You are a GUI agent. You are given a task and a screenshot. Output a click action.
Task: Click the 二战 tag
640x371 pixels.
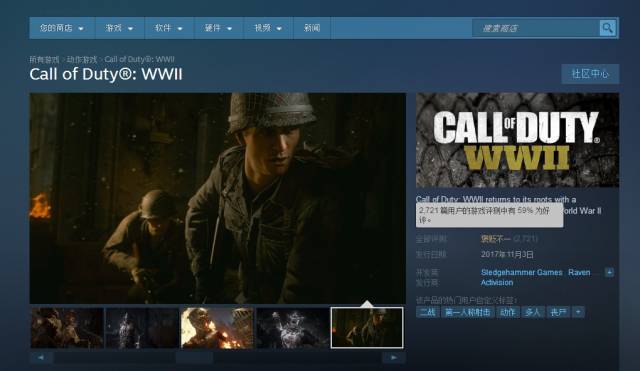pos(427,312)
